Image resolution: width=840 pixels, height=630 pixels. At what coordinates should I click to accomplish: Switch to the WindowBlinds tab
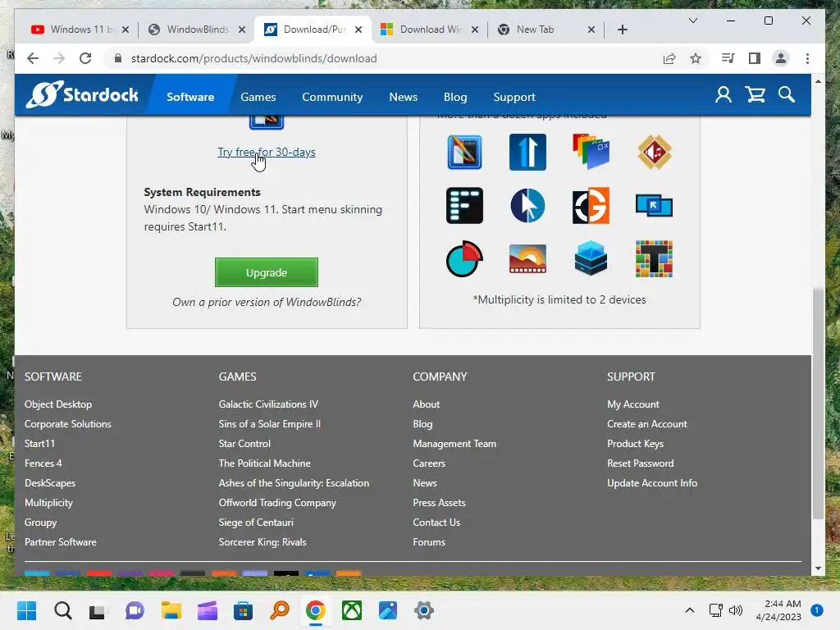tap(197, 30)
